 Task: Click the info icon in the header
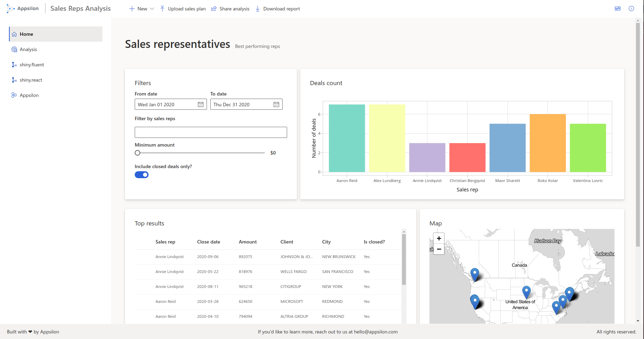632,8
